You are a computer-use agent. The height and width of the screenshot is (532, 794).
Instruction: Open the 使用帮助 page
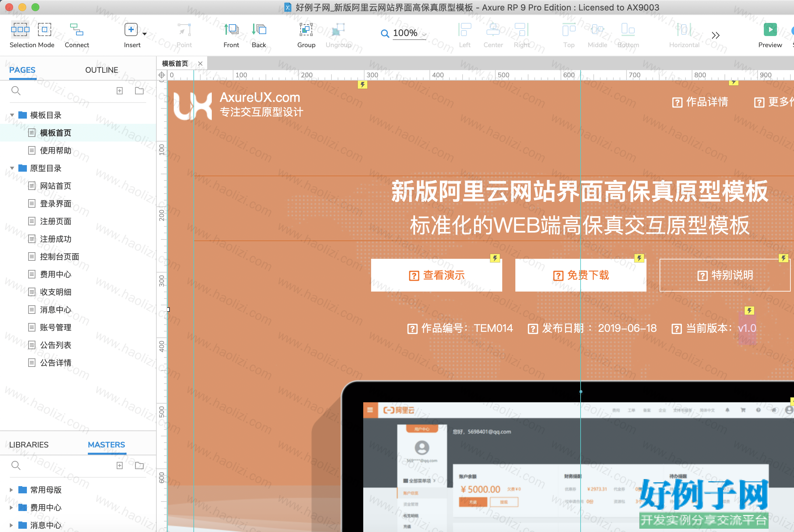(55, 150)
